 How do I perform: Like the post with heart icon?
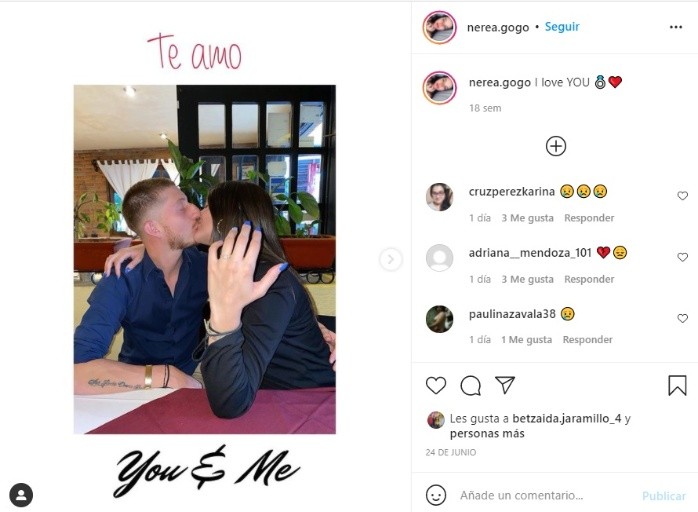(436, 386)
